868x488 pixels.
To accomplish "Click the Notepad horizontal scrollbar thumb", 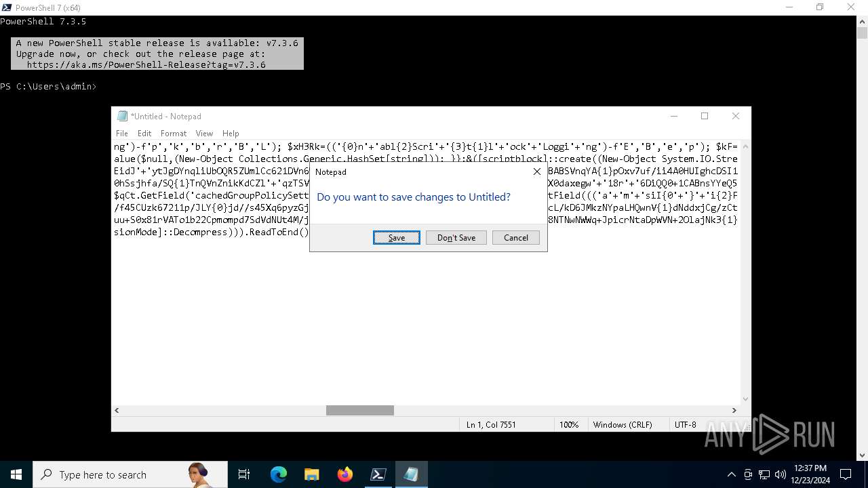I will click(360, 410).
